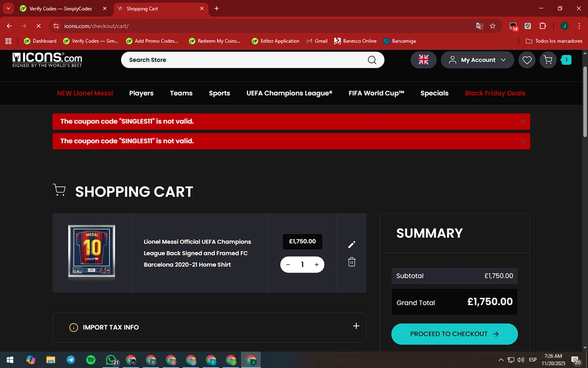Click the site information icon in address bar
The image size is (588, 368).
56,26
